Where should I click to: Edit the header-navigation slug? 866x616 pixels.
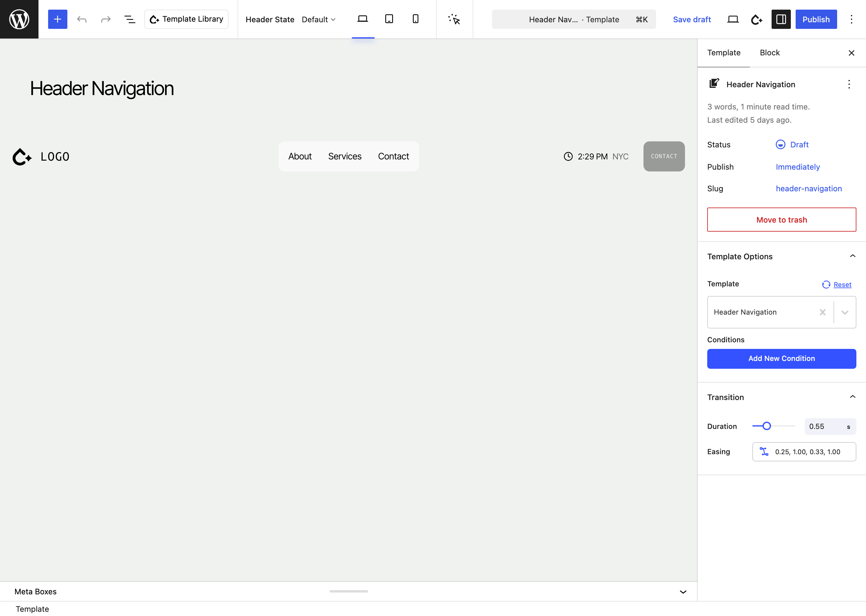click(808, 189)
